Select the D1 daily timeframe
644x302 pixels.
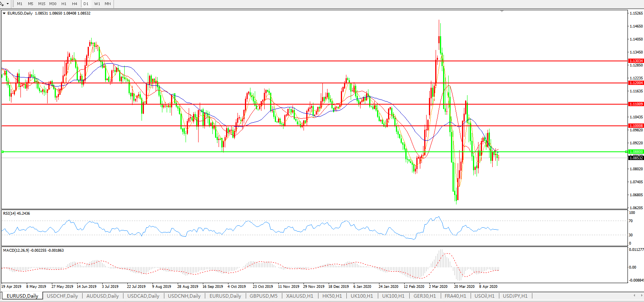86,4
